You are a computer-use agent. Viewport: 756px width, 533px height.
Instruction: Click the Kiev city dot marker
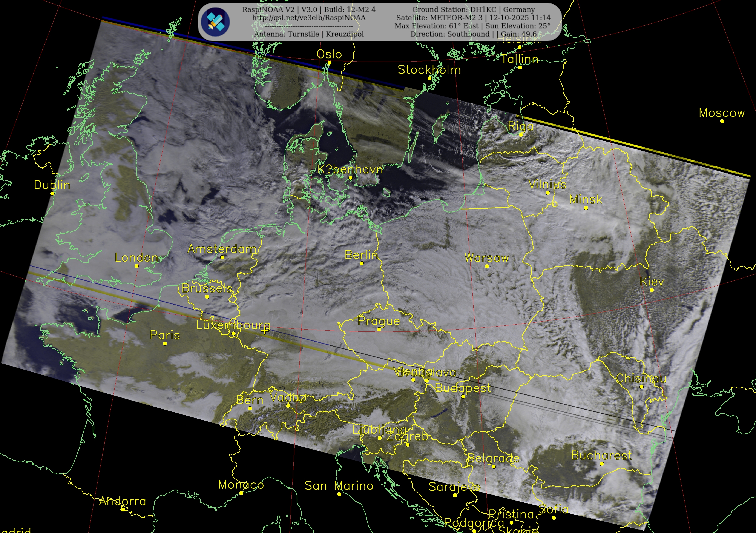652,290
